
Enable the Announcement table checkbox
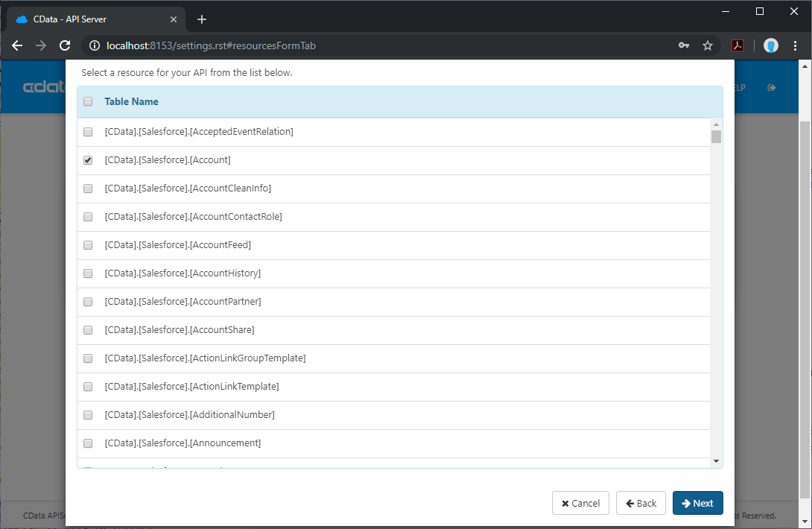click(88, 443)
